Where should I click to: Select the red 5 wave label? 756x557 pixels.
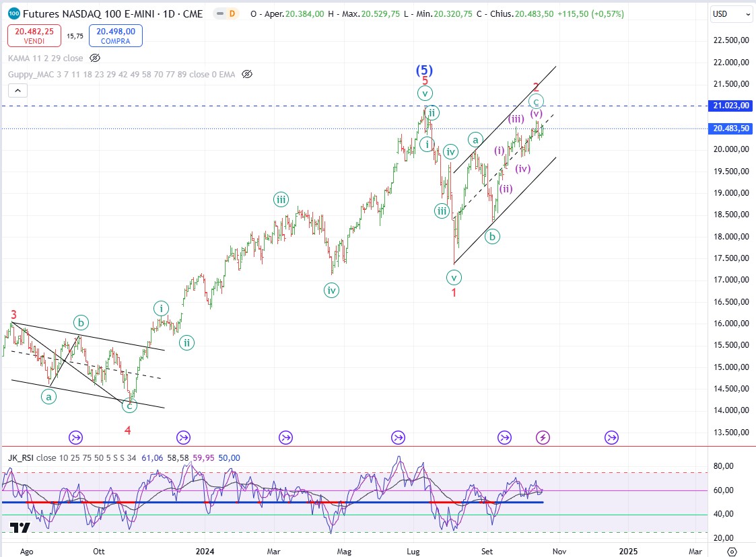(425, 81)
